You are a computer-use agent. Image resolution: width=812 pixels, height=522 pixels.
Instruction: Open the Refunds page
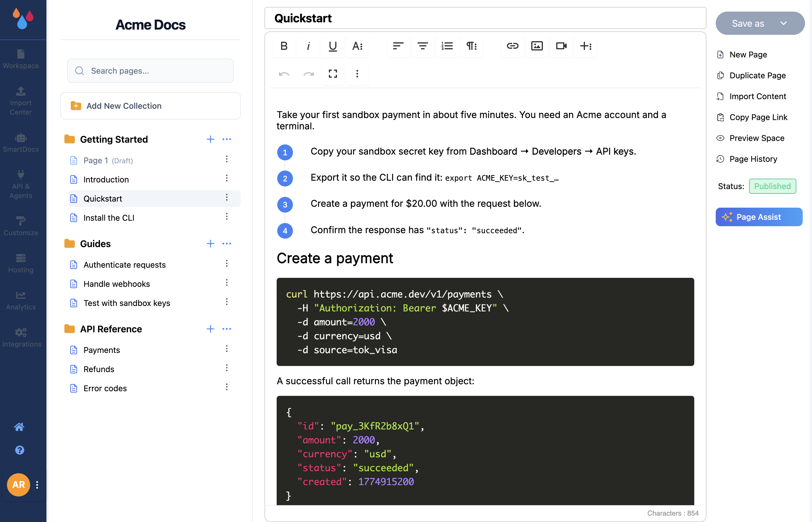[99, 369]
